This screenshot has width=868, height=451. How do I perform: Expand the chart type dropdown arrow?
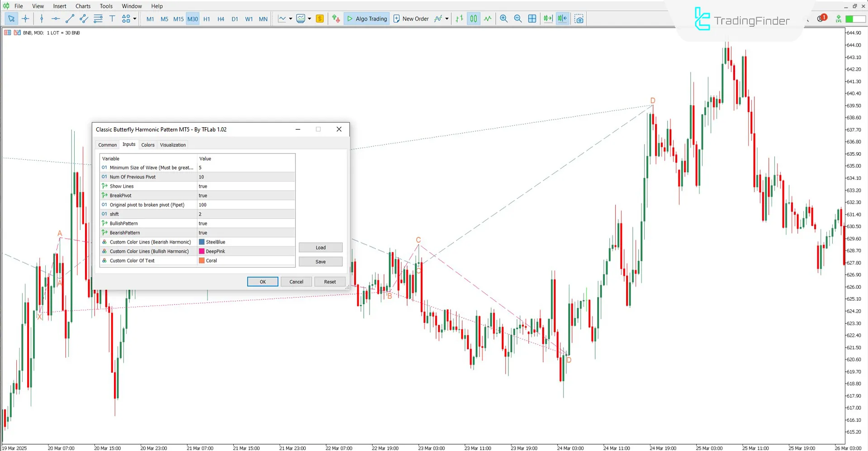(x=290, y=19)
